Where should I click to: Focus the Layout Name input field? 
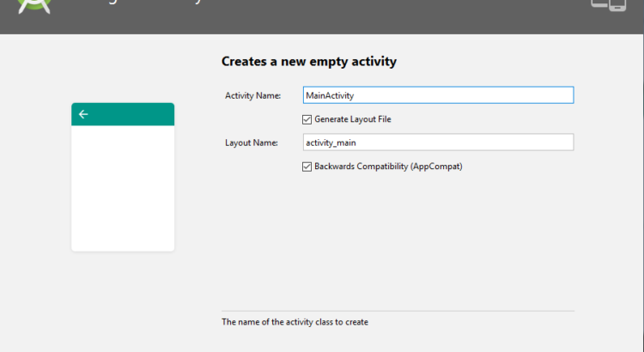click(x=438, y=143)
